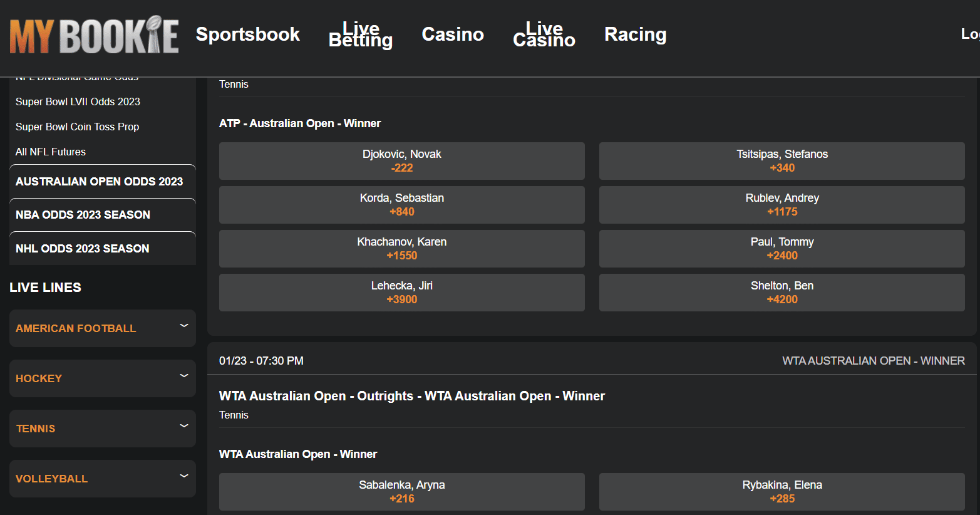This screenshot has width=980, height=515.
Task: Expand the Hockey live lines chevron
Action: pyautogui.click(x=184, y=376)
